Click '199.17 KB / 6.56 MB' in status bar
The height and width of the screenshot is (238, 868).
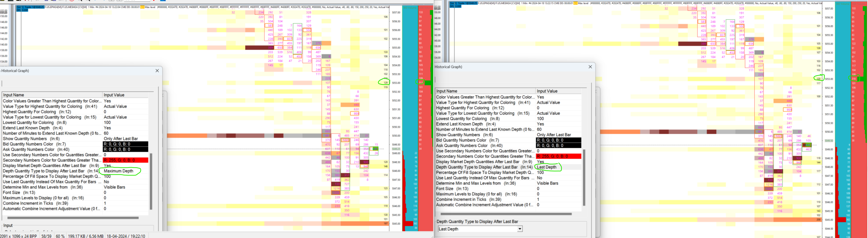point(86,236)
